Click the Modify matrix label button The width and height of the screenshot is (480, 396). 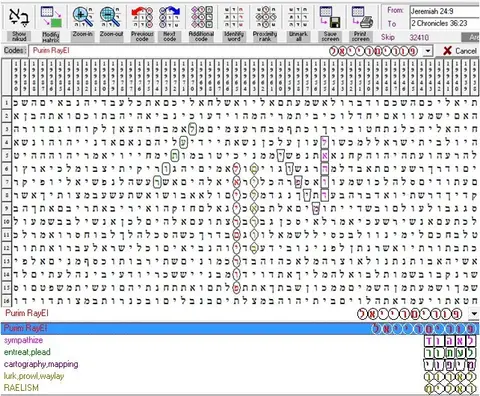[51, 36]
